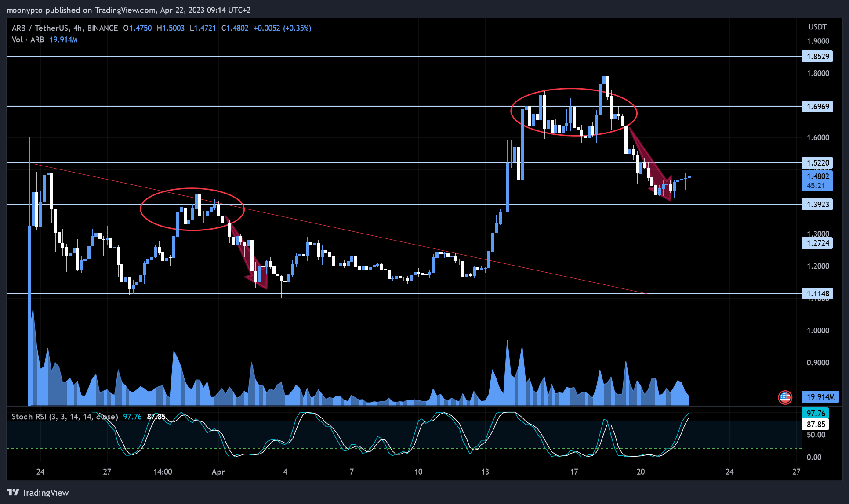Image resolution: width=849 pixels, height=504 pixels.
Task: Select the 1.1148 price level label
Action: (817, 294)
